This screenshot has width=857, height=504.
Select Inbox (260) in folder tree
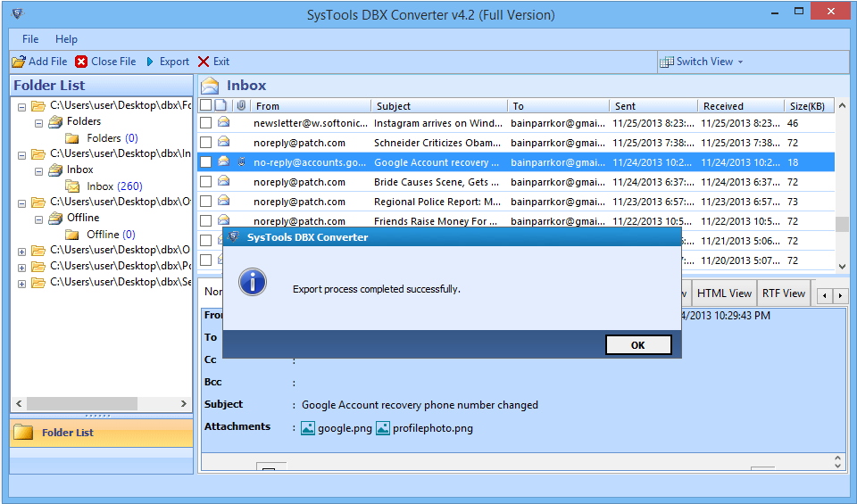(115, 186)
